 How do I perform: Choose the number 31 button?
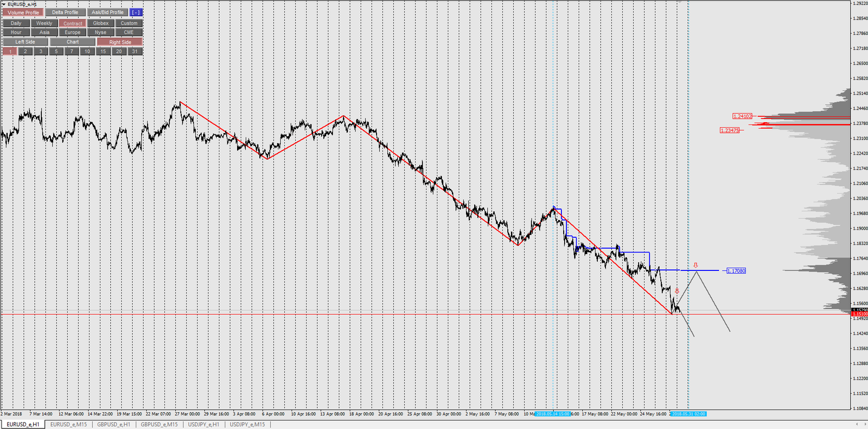click(135, 52)
